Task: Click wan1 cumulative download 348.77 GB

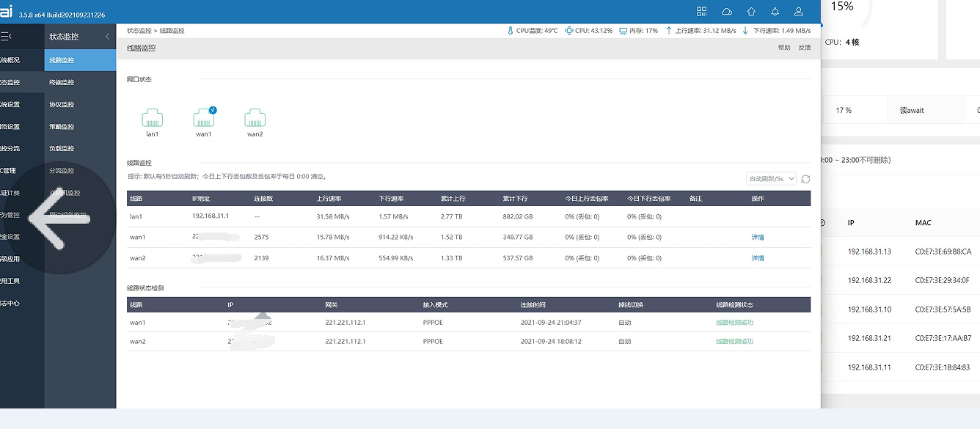Action: click(x=518, y=238)
